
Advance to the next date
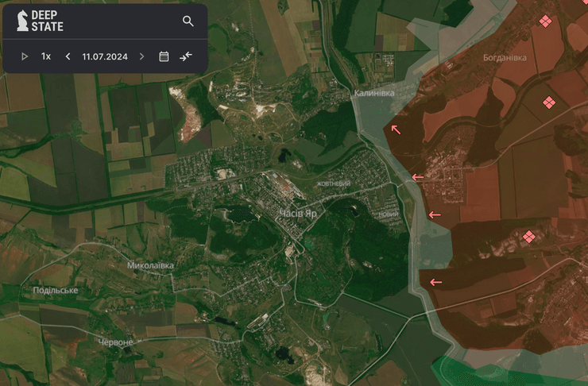pyautogui.click(x=142, y=56)
